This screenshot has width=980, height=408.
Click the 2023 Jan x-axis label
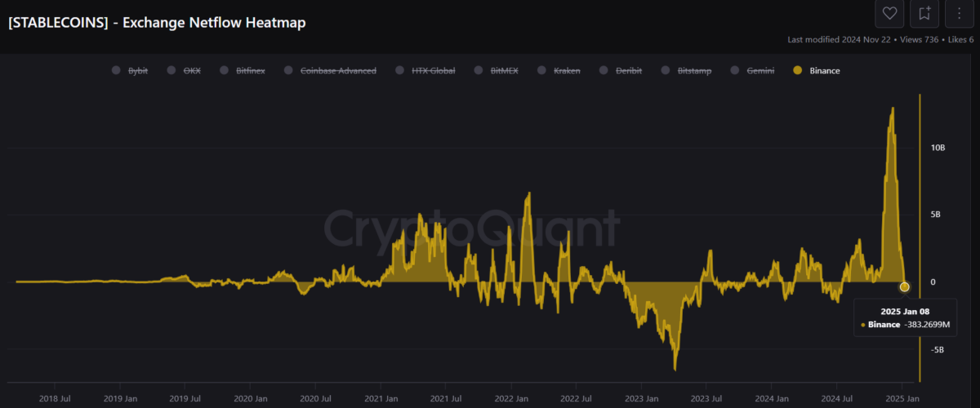(641, 399)
